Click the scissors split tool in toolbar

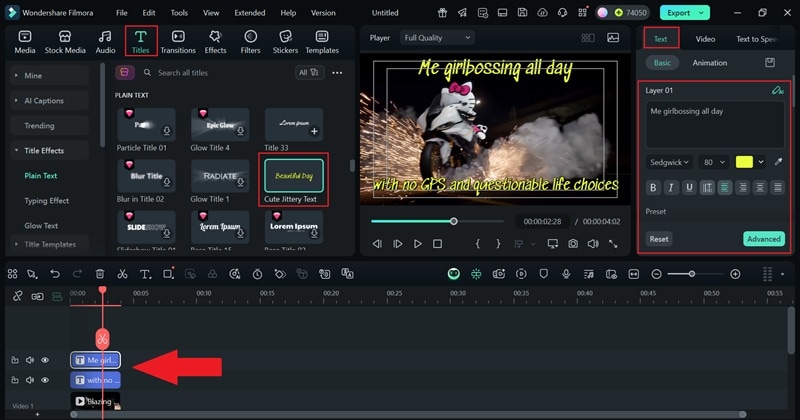coord(122,274)
